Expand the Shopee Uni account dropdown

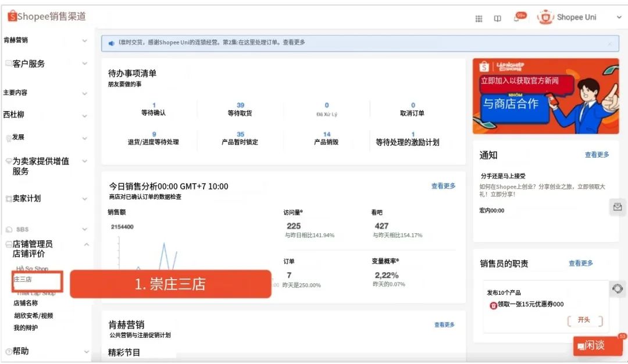619,17
